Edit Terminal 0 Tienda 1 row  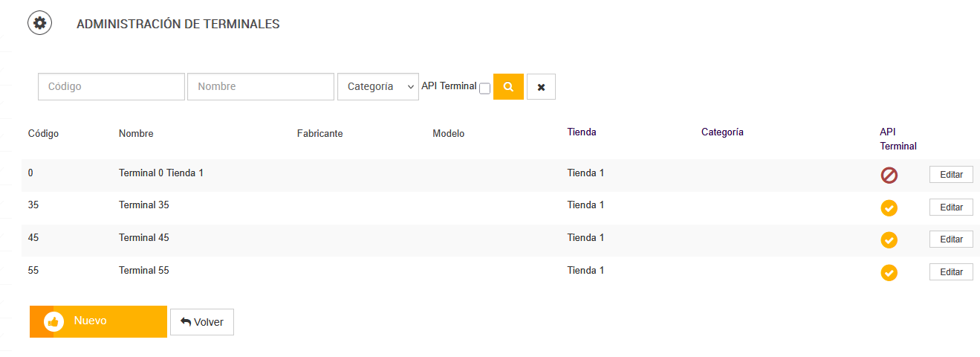click(x=951, y=175)
